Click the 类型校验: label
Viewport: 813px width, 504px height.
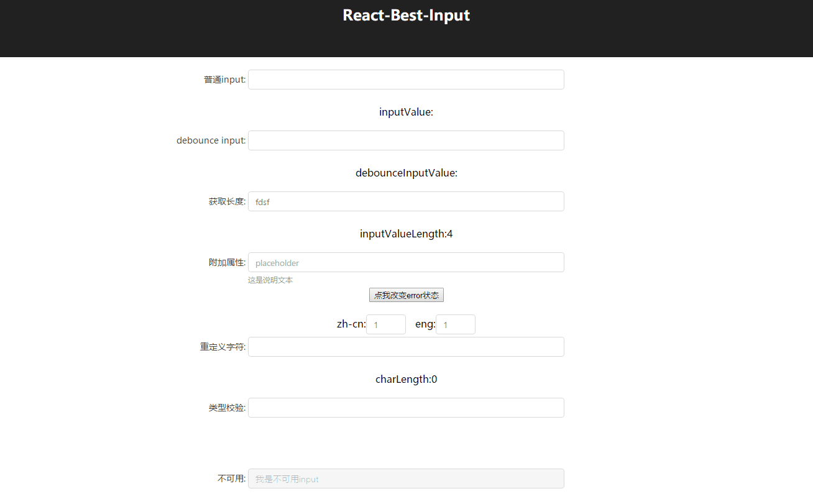pos(227,408)
